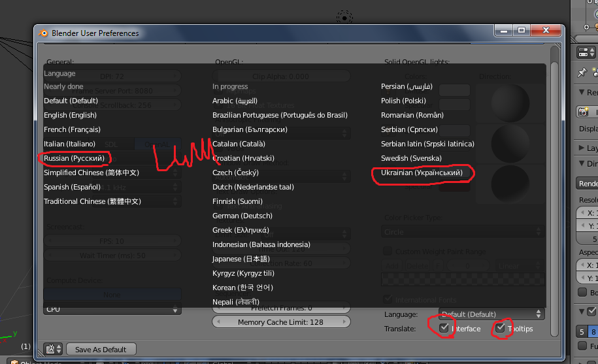Viewport: 598px width, 364px height.
Task: Click Resolution Y field in Dimensions panel
Action: [588, 226]
